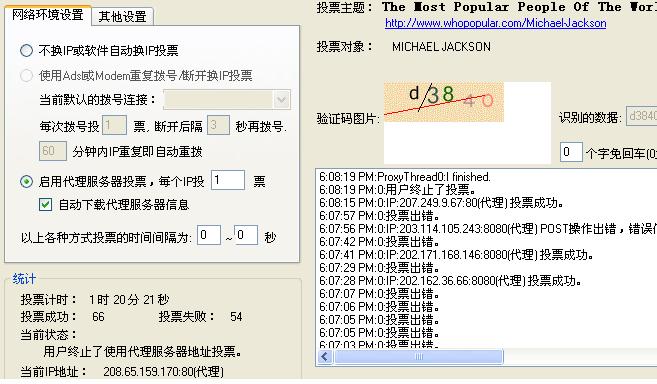Click the minimum time interval field
This screenshot has height=384, width=657.
pyautogui.click(x=209, y=235)
